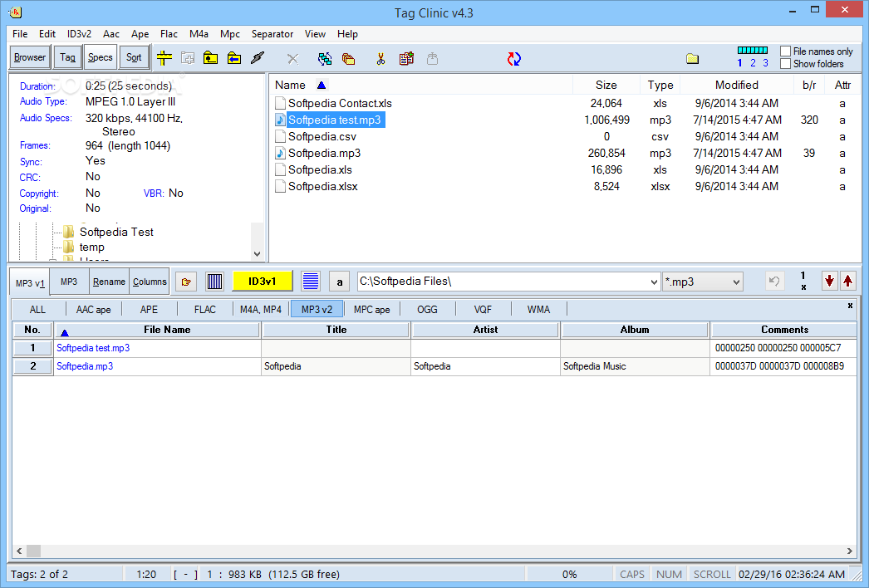
Task: Click the vertical stripes column icon
Action: click(214, 282)
